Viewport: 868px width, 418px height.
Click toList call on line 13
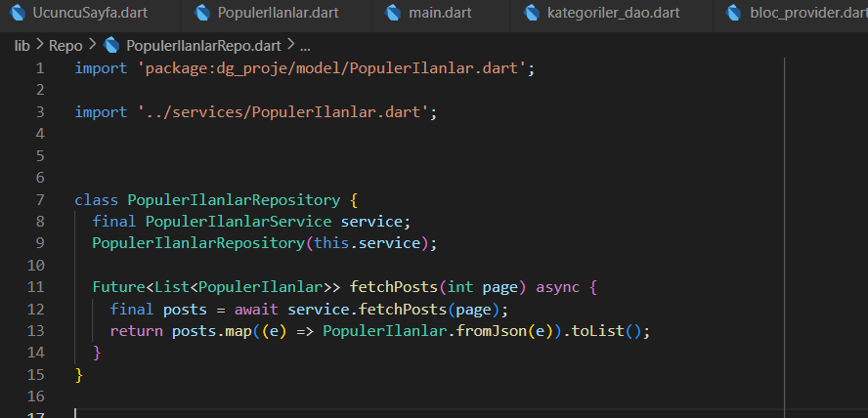[597, 331]
